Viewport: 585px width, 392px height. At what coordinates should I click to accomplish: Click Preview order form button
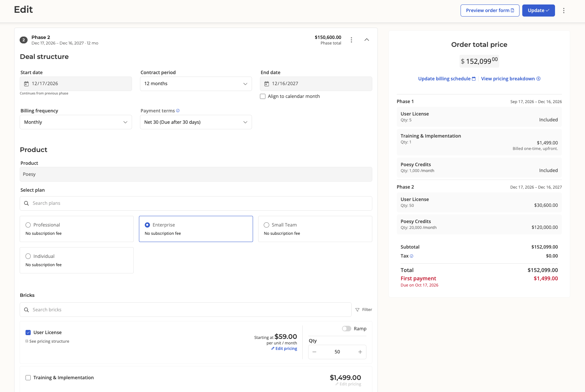[490, 10]
